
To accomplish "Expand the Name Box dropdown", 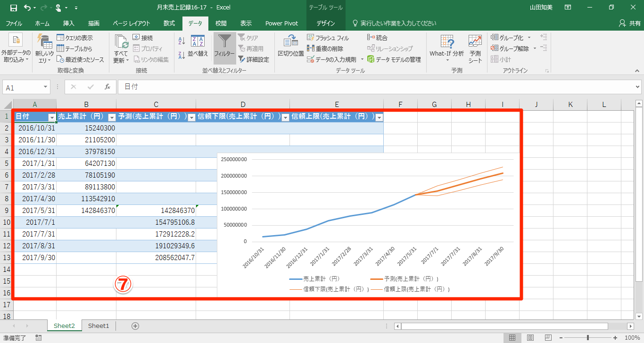I will [46, 87].
